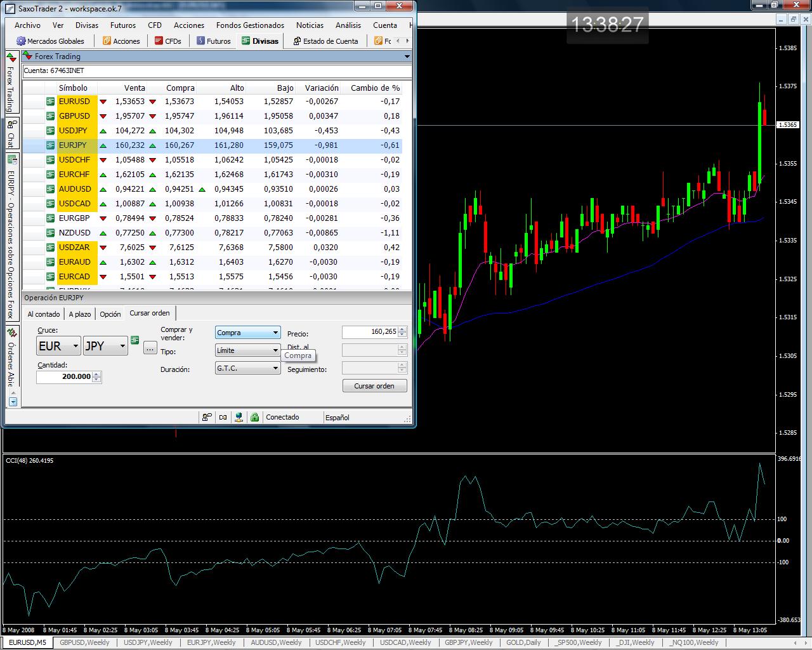The image size is (812, 650).
Task: Click the chat users icon in status bar
Action: point(207,417)
